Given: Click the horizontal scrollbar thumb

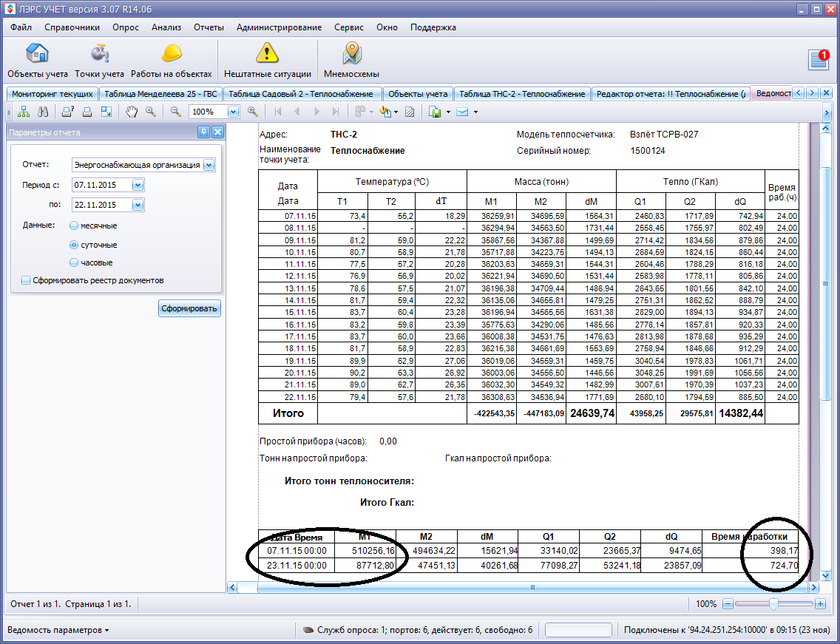Looking at the screenshot, I should click(x=532, y=588).
